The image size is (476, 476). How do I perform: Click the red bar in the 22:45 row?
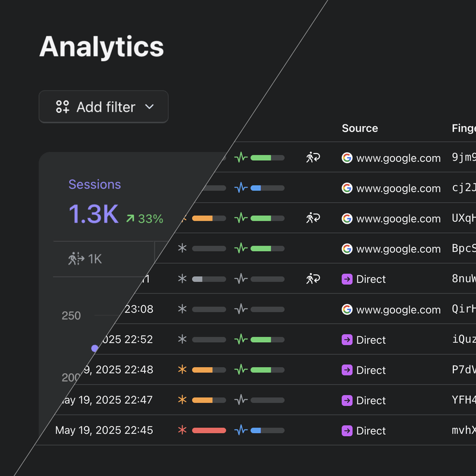tap(209, 430)
